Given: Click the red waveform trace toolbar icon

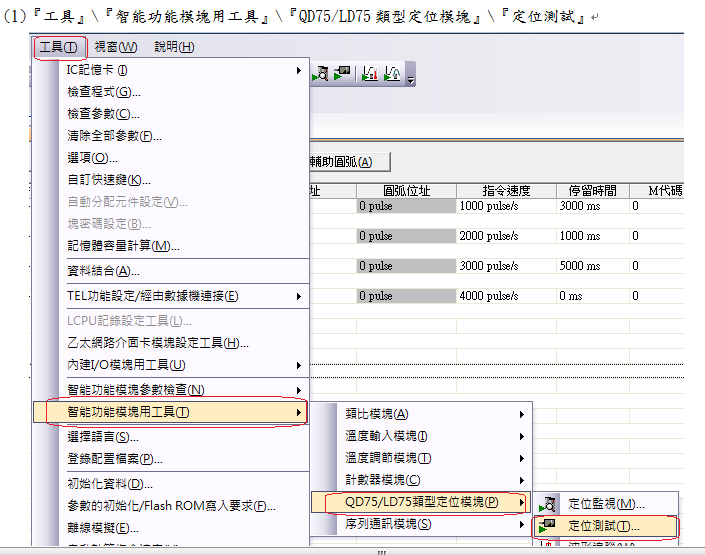Looking at the screenshot, I should [370, 74].
